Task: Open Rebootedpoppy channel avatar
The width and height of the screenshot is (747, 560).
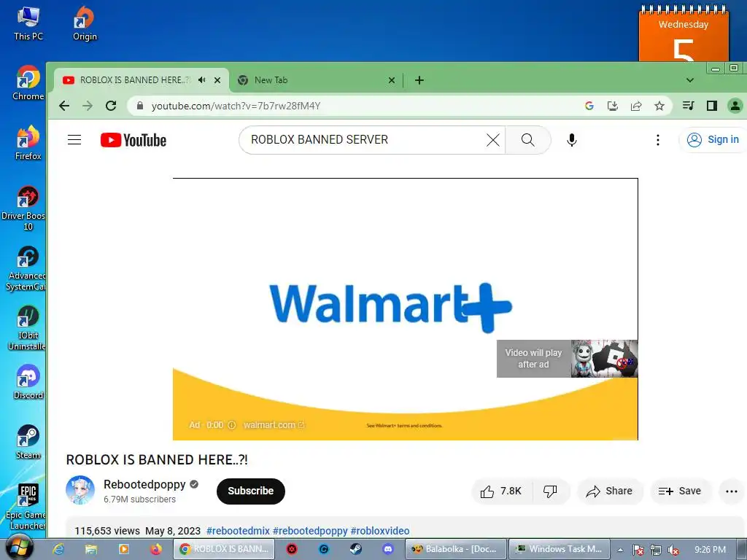Action: [80, 490]
